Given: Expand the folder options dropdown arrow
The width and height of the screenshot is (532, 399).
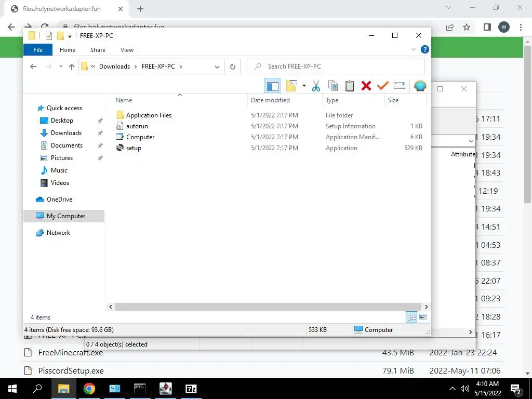Looking at the screenshot, I should click(304, 86).
